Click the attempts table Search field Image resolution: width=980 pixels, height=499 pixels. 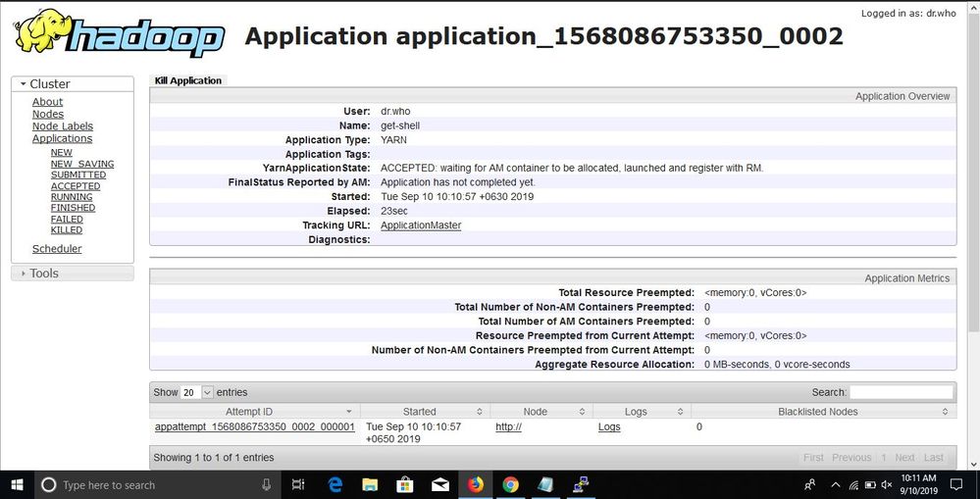pos(902,392)
